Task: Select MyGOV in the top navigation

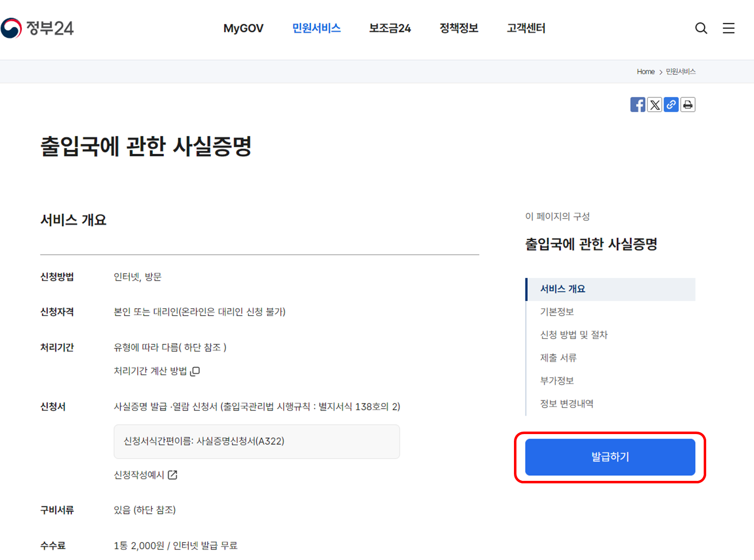Action: pyautogui.click(x=244, y=28)
